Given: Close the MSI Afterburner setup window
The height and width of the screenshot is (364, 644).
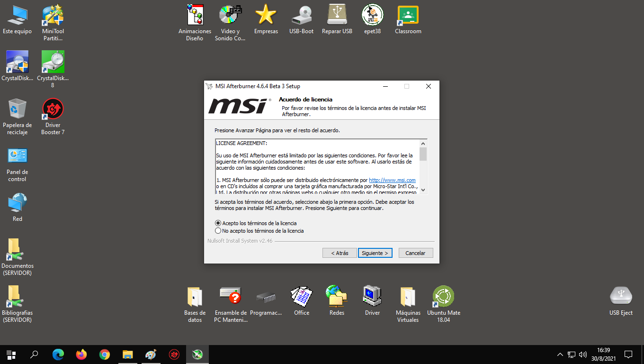Looking at the screenshot, I should pos(428,86).
